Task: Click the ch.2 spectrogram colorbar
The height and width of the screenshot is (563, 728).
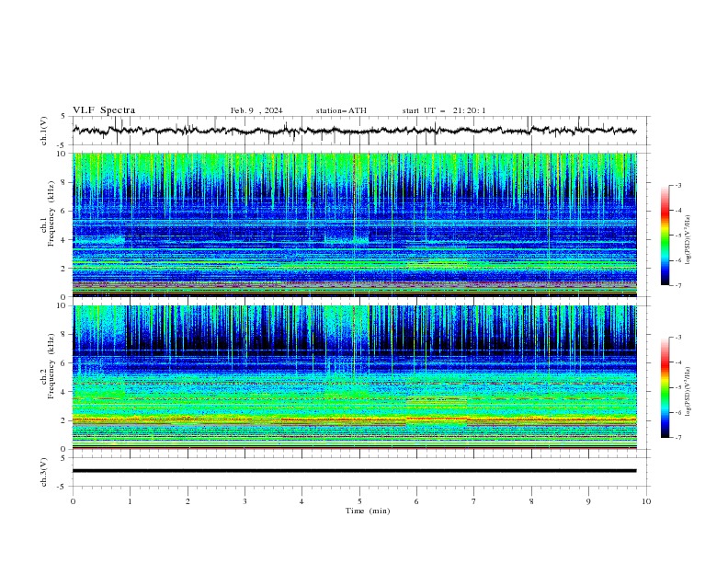Action: [665, 387]
